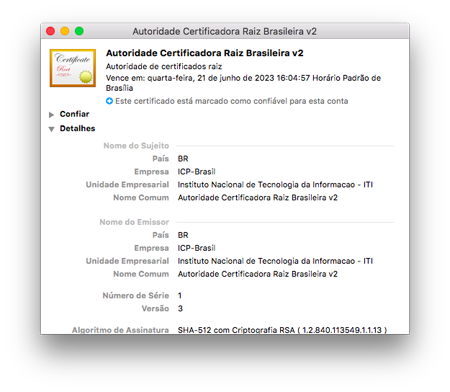Select País value BR under Nome do Sujeito
The image size is (450, 392).
coord(183,159)
